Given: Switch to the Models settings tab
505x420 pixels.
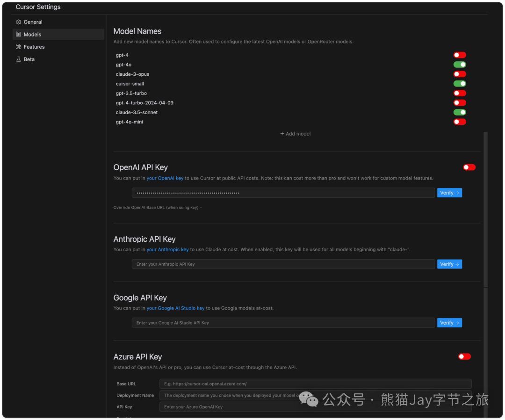Looking at the screenshot, I should point(33,34).
